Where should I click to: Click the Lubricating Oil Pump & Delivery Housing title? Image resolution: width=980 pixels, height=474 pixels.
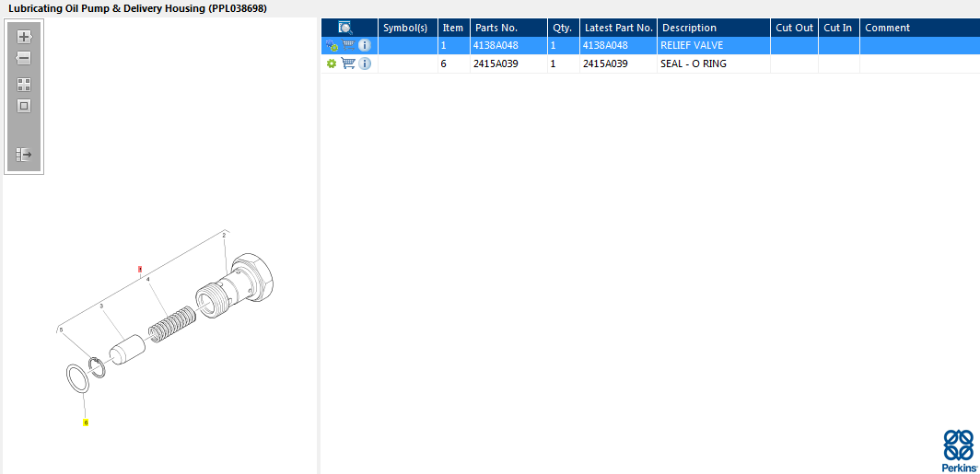pos(137,8)
